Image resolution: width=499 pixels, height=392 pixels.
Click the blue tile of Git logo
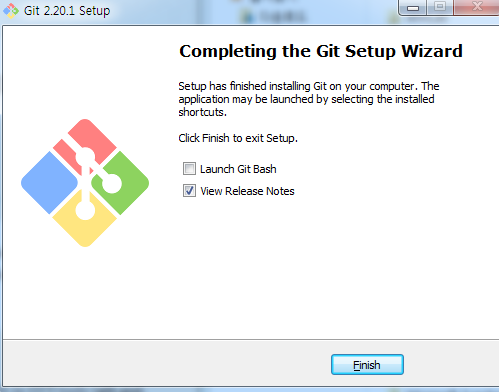[49, 183]
